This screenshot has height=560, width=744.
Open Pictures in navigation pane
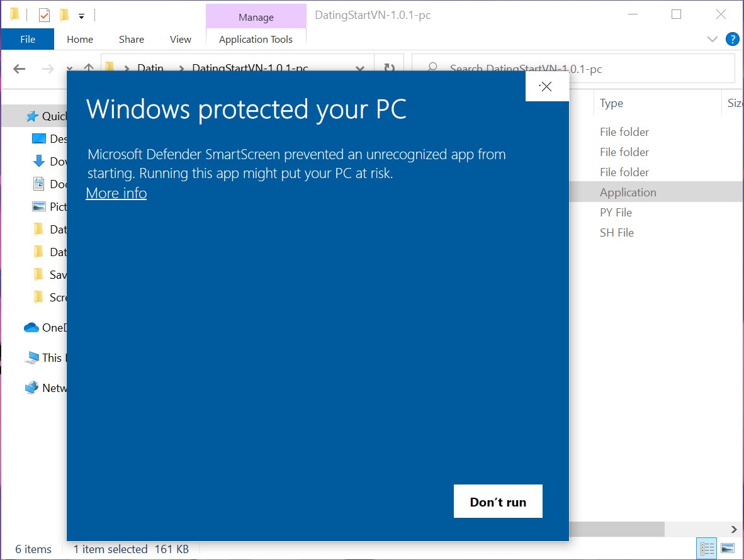pyautogui.click(x=50, y=207)
